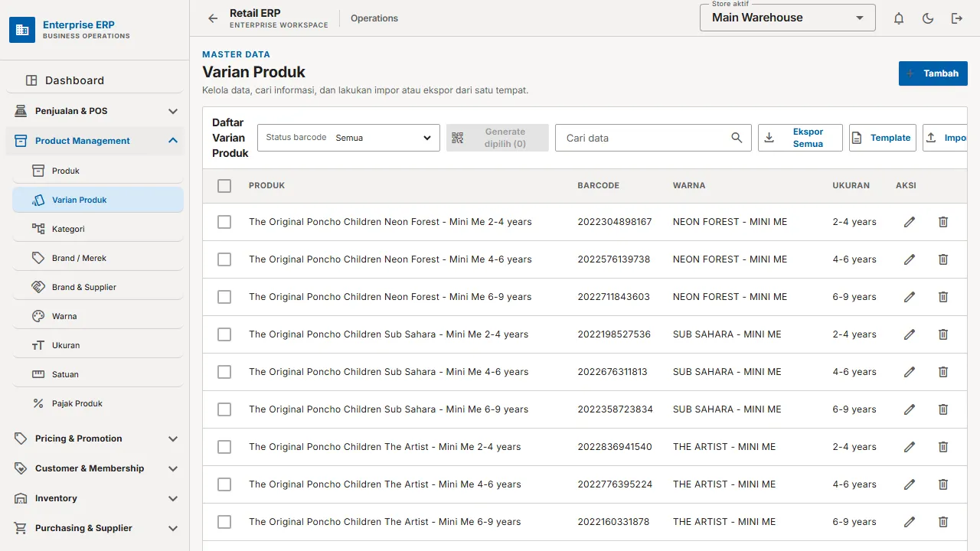Click the Ekspor Semua button
Screen dimensions: 980x551
pyautogui.click(x=800, y=138)
